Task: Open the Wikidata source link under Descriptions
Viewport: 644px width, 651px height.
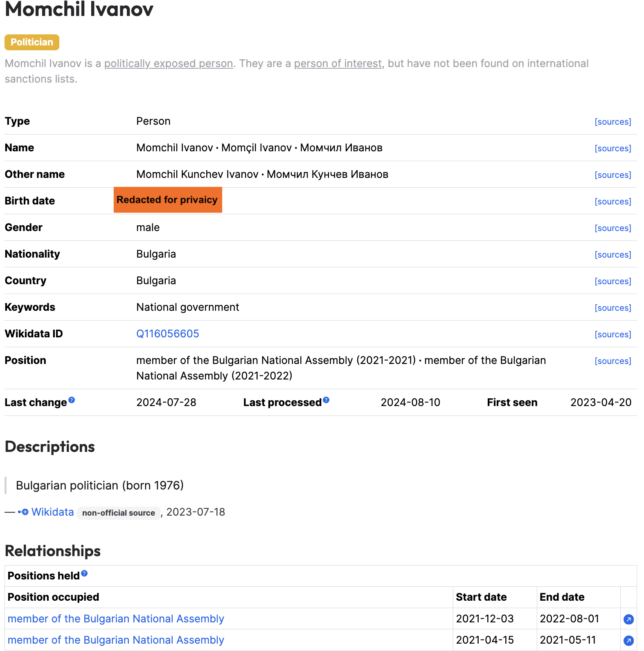Action: click(53, 512)
